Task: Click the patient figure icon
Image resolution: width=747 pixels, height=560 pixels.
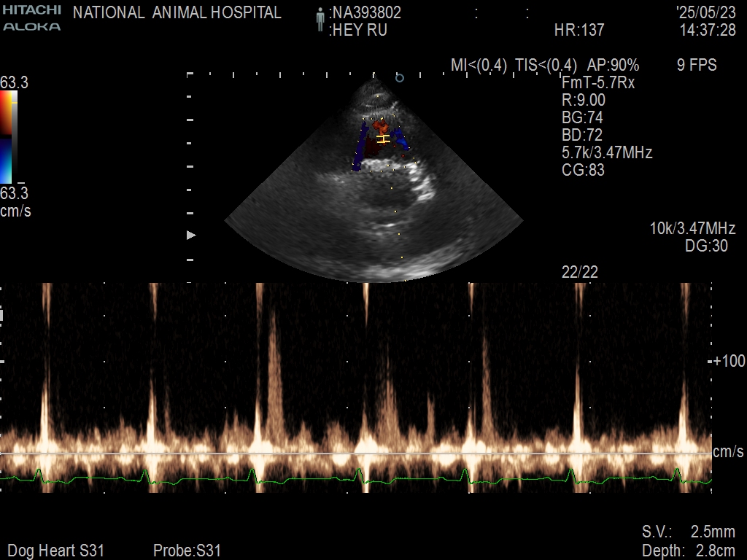Action: pos(320,20)
